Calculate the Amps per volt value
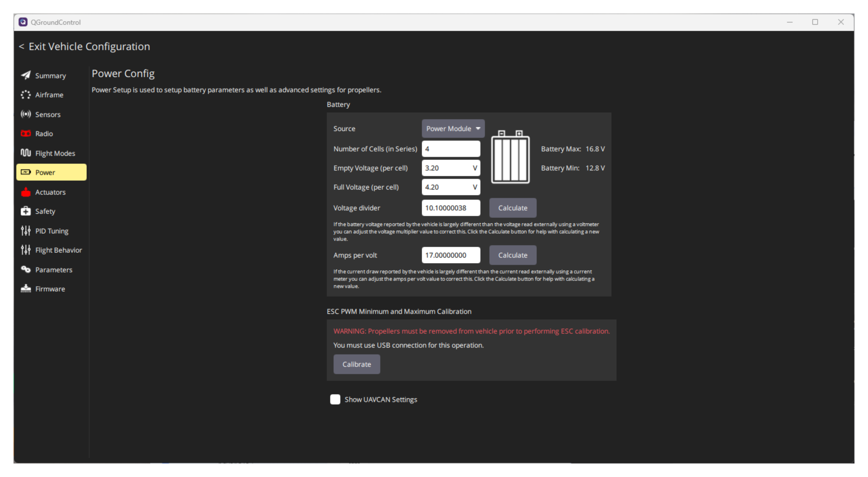This screenshot has width=868, height=477. pyautogui.click(x=512, y=255)
